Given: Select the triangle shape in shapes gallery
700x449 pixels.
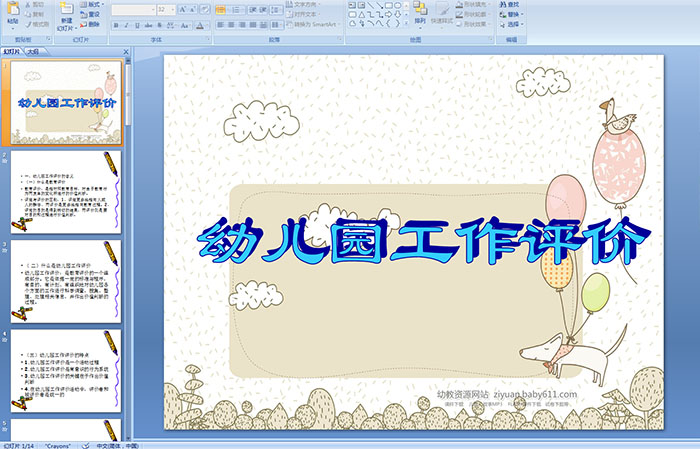Looking at the screenshot, I should [x=362, y=15].
